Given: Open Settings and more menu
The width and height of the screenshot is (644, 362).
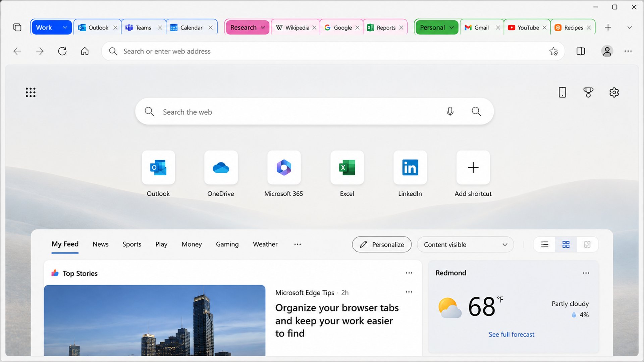Looking at the screenshot, I should point(628,51).
